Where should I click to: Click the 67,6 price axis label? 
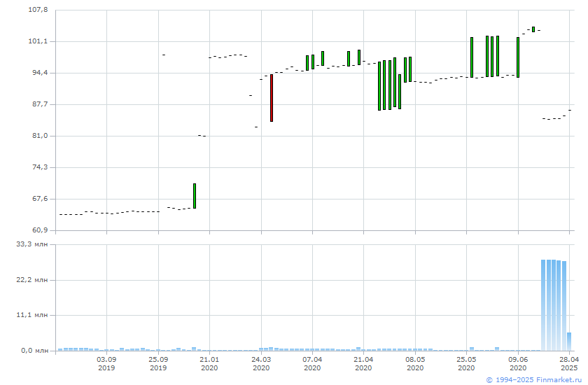(x=38, y=199)
